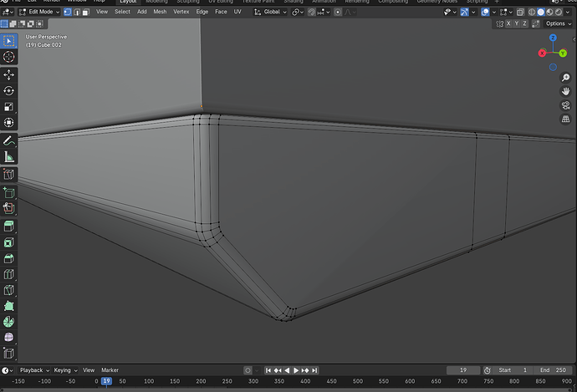Toggle viewport overlays
This screenshot has width=577, height=392.
[485, 13]
